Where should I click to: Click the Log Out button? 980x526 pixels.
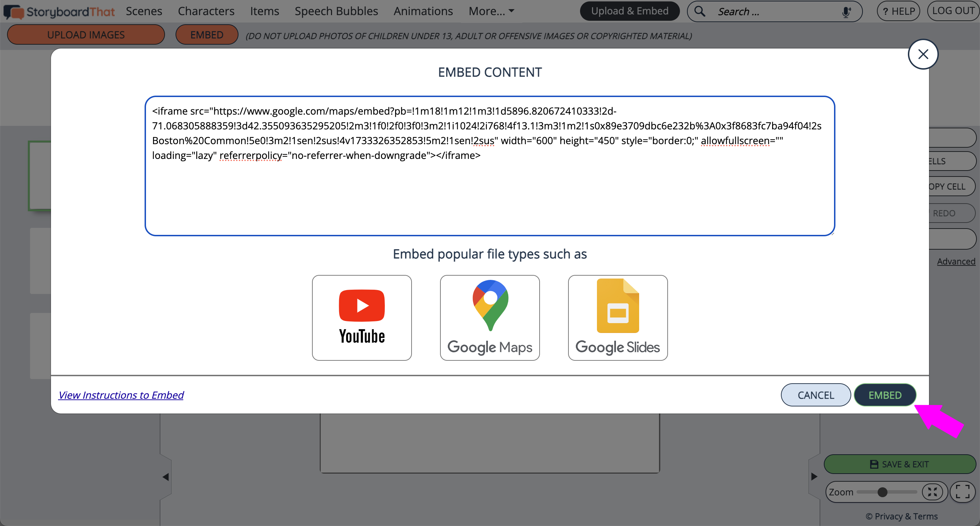pyautogui.click(x=953, y=11)
